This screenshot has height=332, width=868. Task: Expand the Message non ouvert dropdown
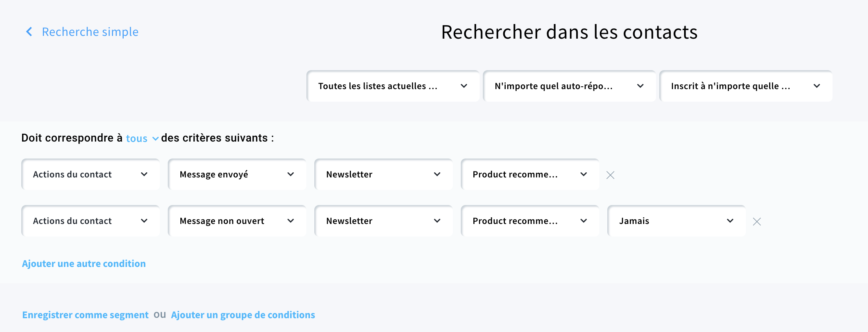click(x=237, y=221)
